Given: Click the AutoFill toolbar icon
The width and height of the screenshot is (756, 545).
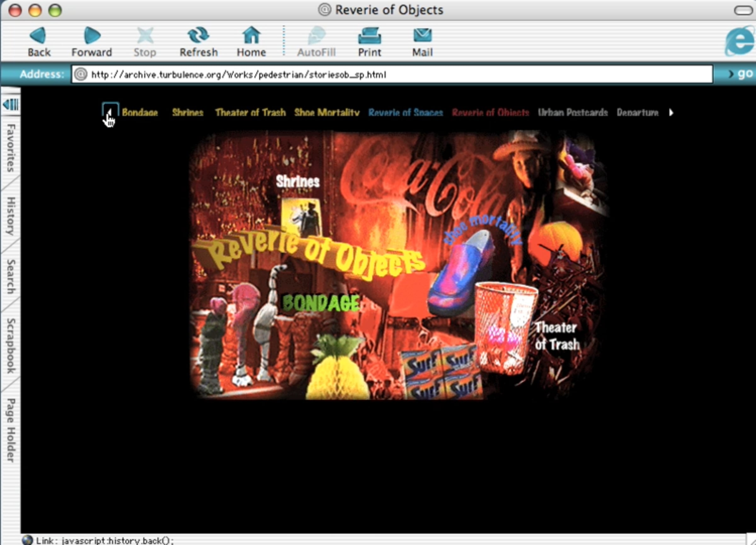Looking at the screenshot, I should [x=316, y=35].
